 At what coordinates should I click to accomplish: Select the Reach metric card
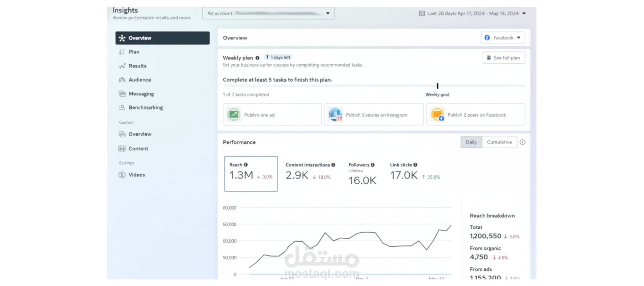pos(251,174)
